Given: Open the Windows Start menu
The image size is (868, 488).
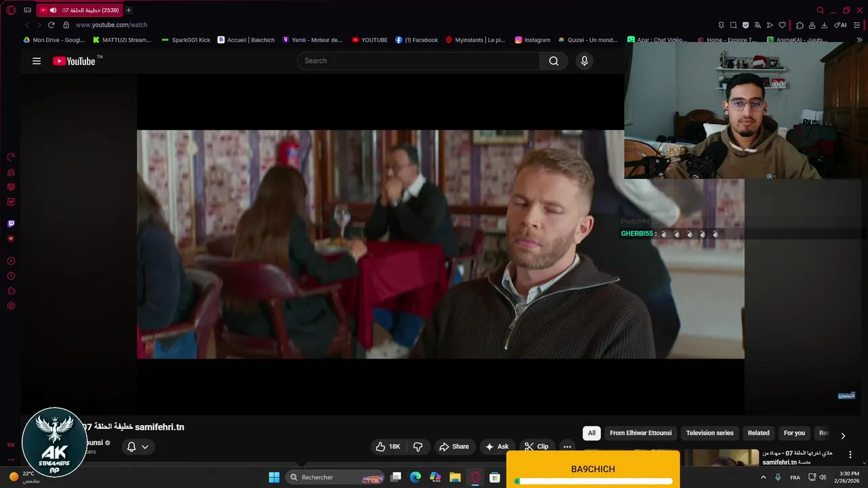Looking at the screenshot, I should tap(274, 477).
